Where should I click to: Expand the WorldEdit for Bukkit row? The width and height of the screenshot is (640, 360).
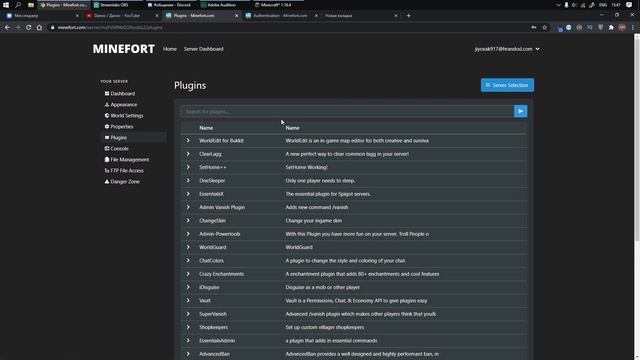(188, 140)
